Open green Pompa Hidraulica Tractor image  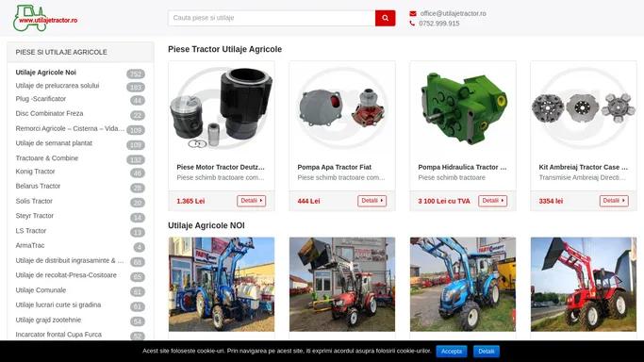pos(463,108)
